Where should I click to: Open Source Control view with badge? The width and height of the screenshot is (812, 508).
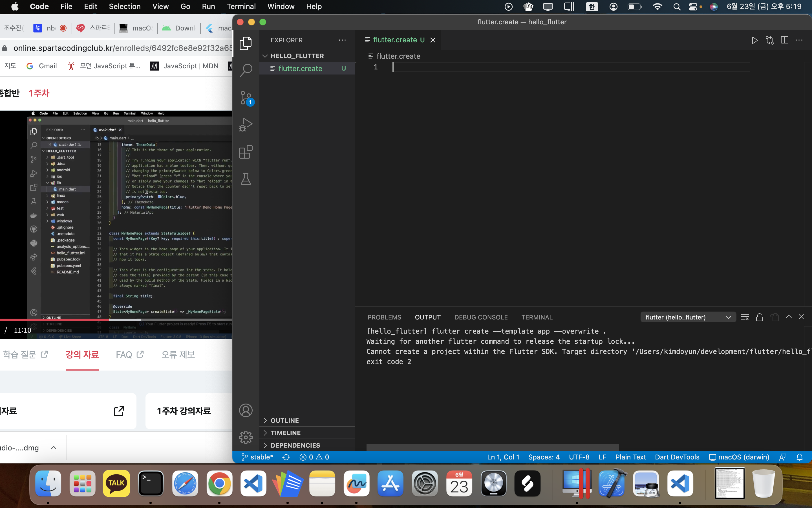tap(247, 98)
